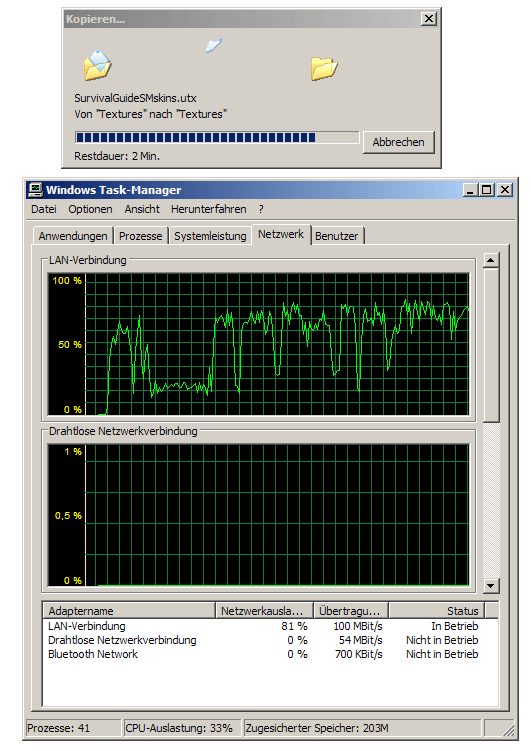Viewport: 531px width, 751px height.
Task: Click the flying paper icon in copy dialog
Action: (214, 46)
